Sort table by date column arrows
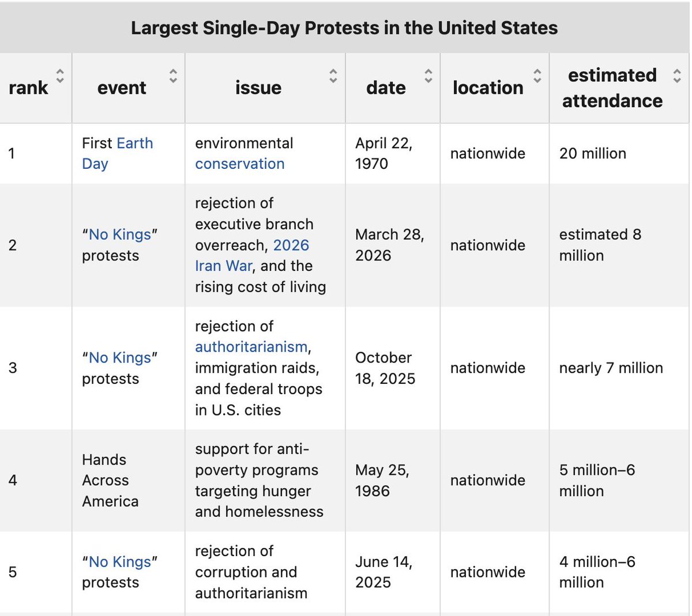The height and width of the screenshot is (616, 692). 428,75
